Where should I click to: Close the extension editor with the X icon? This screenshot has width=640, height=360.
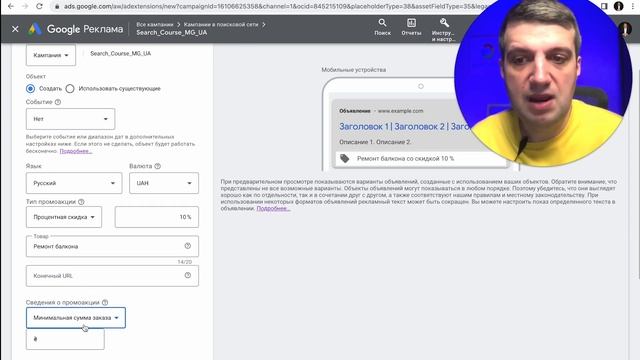[x=15, y=29]
